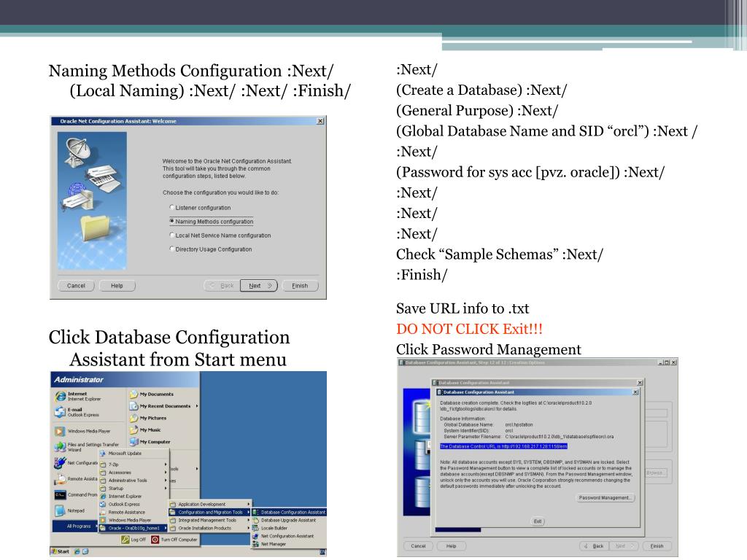Expand the Integrated Management Tools submenu
Viewport: 747px width, 560px height.
[210, 520]
